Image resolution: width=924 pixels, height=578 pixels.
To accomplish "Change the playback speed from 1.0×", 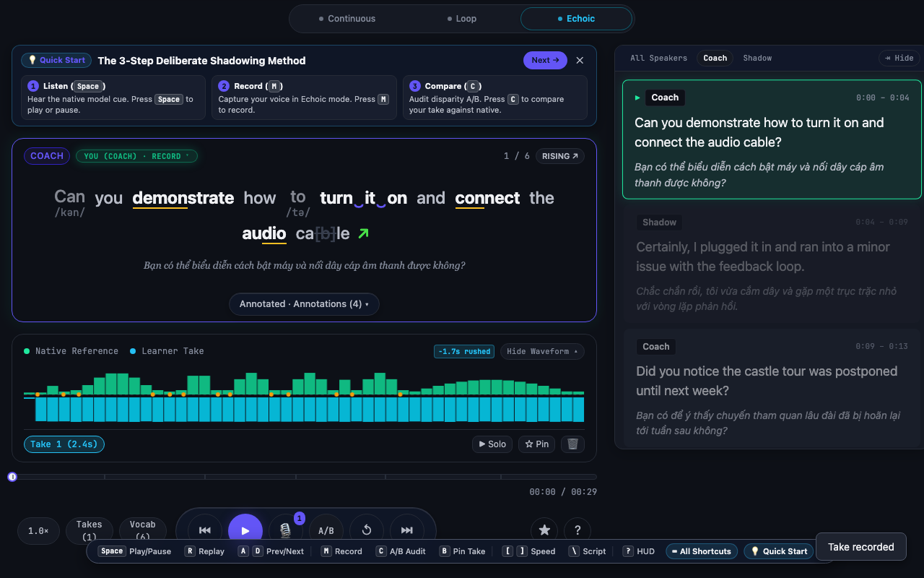I will click(38, 531).
